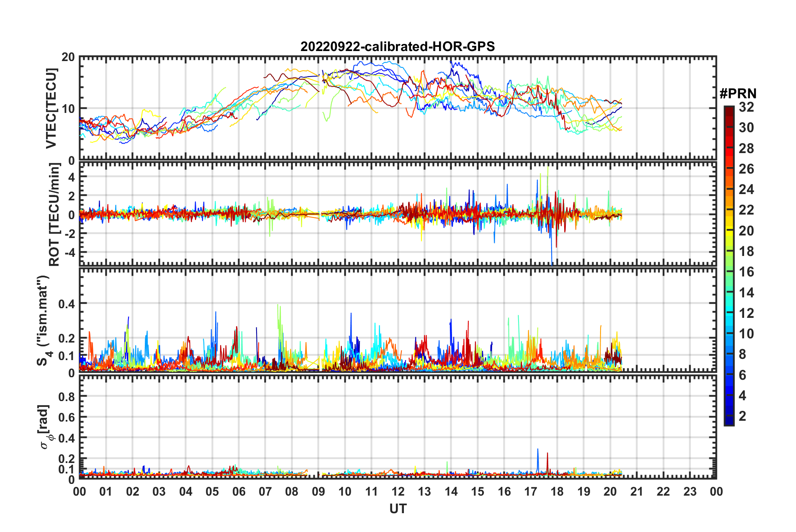The height and width of the screenshot is (532, 796).
Task: Click the UT x-axis label
Action: point(398,509)
